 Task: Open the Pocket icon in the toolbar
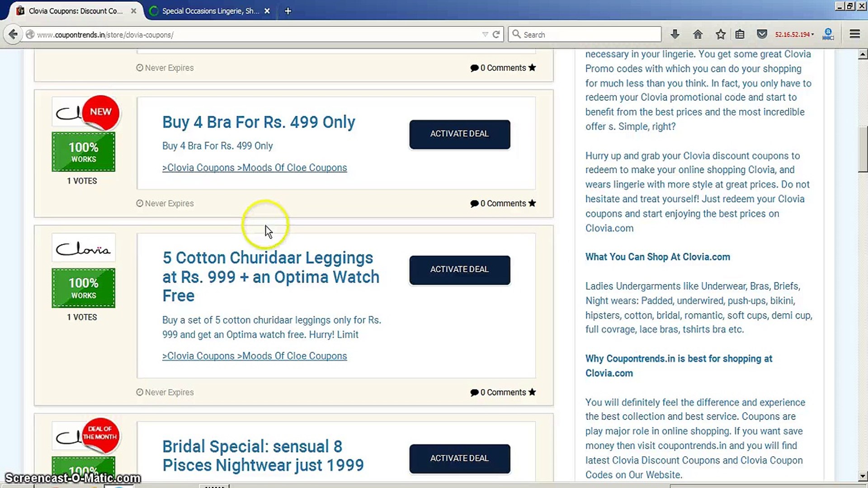click(x=762, y=34)
